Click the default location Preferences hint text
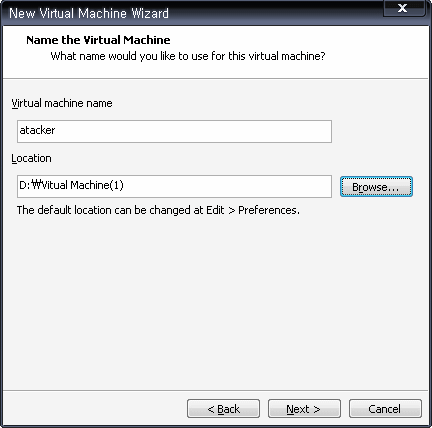Viewport: 432px width, 428px height. pos(158,210)
